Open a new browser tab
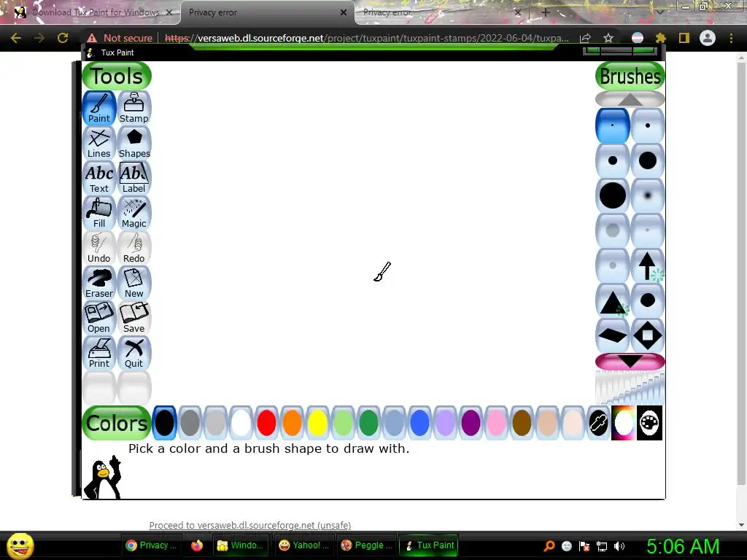 [546, 12]
